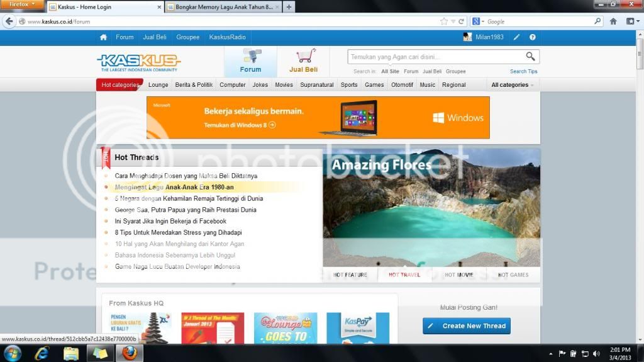Open Milan1983 username link
This screenshot has height=362, width=644.
click(x=489, y=37)
